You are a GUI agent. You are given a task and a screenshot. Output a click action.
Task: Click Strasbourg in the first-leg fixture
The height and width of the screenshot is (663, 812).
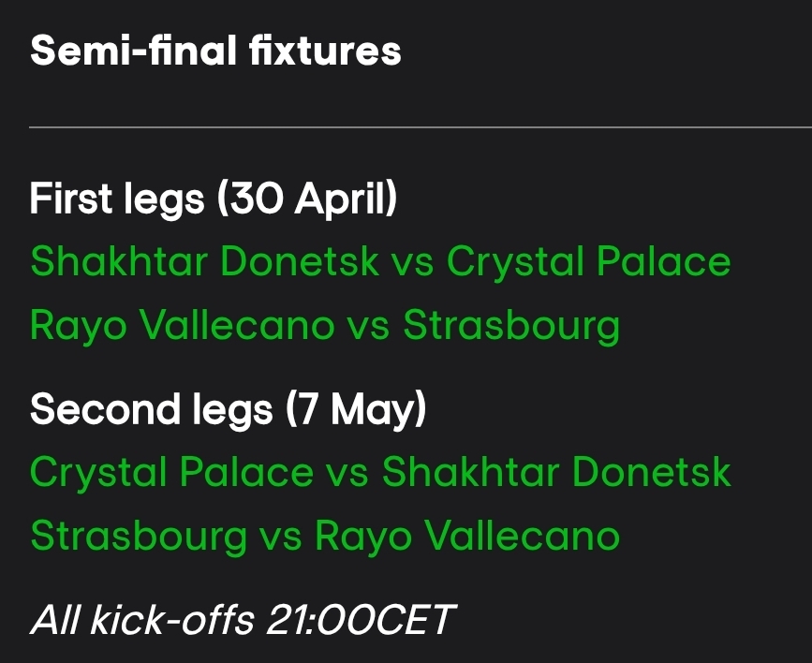click(511, 326)
